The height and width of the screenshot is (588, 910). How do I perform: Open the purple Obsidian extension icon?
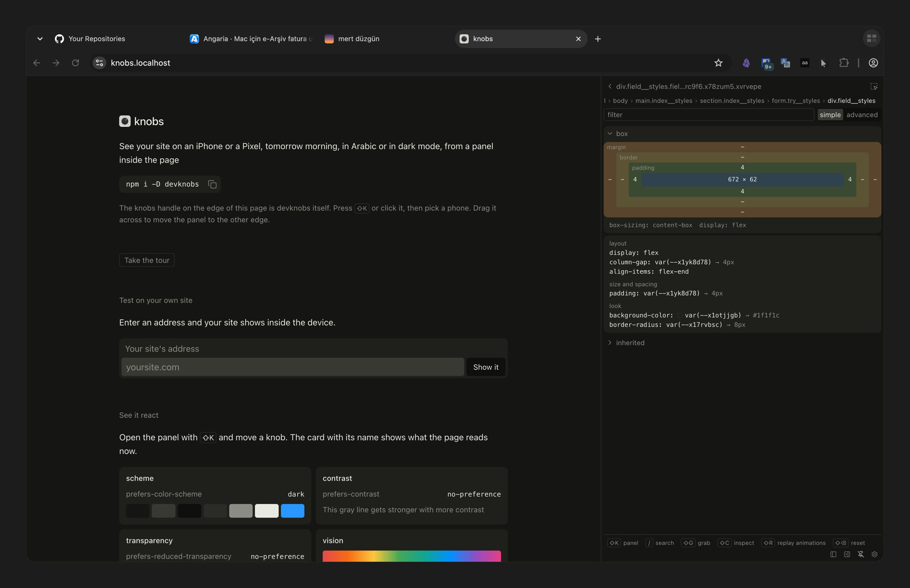click(746, 63)
